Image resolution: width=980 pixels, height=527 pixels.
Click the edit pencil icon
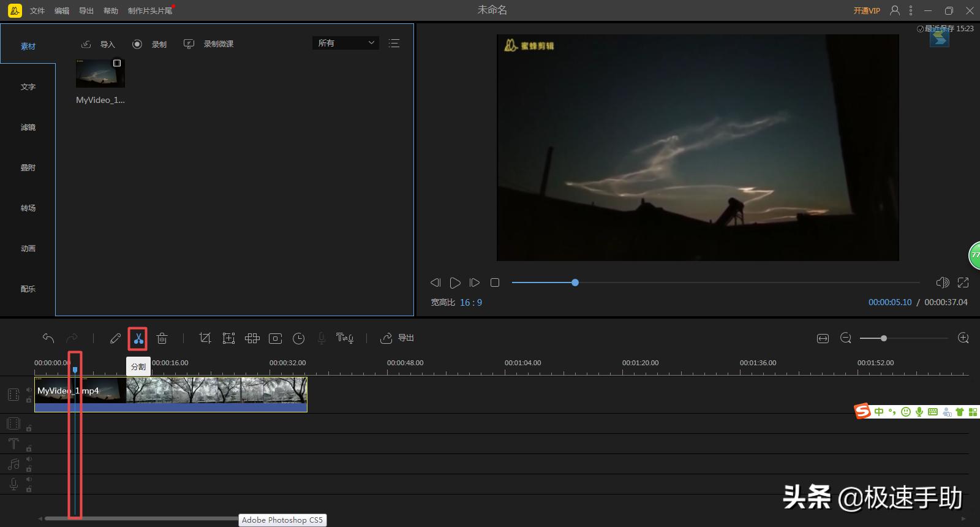pyautogui.click(x=115, y=338)
